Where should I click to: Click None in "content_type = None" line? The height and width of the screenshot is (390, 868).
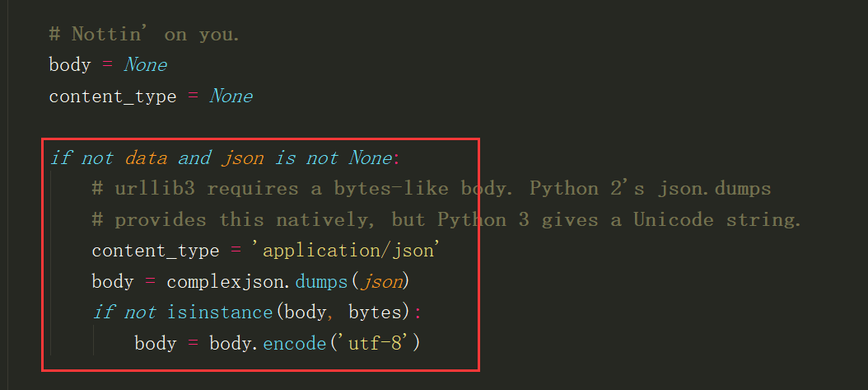(x=231, y=96)
